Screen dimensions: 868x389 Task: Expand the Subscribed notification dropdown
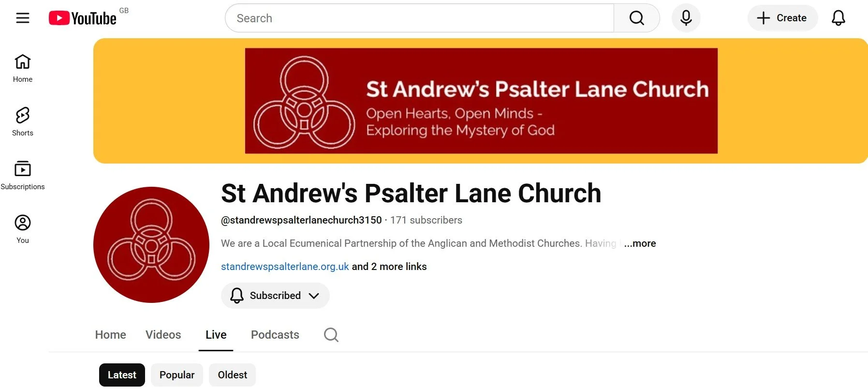(x=275, y=296)
